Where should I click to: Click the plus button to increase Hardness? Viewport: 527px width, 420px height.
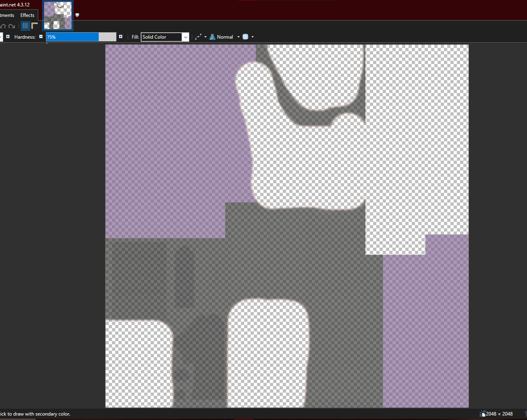121,36
